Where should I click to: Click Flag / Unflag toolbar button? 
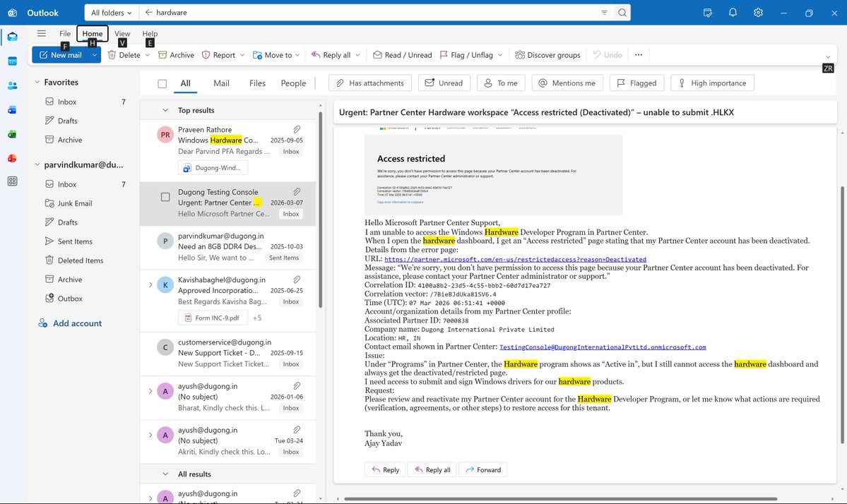tap(466, 55)
